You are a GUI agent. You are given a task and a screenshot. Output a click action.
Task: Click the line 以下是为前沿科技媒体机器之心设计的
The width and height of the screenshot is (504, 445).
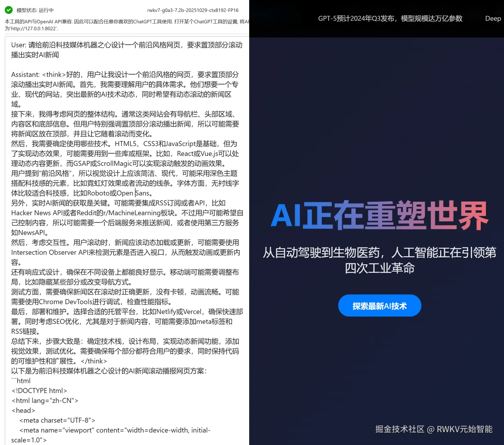click(109, 371)
